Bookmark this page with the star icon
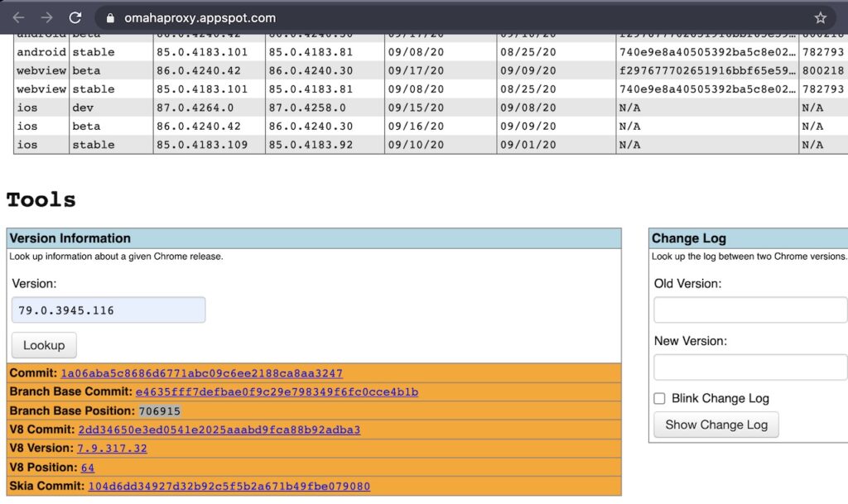This screenshot has height=504, width=848. click(820, 18)
